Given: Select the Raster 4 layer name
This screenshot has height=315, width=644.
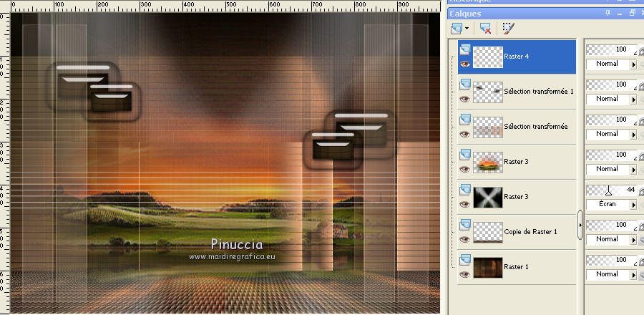Looking at the screenshot, I should point(516,57).
